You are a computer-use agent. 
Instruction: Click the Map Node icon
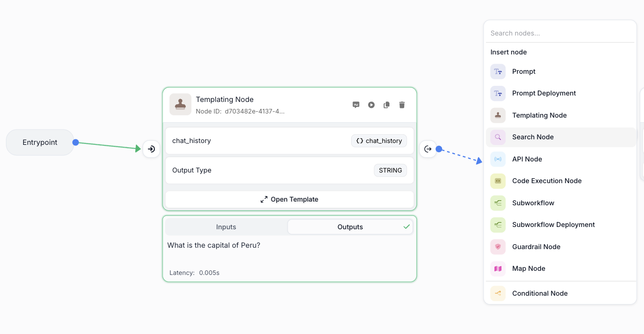pyautogui.click(x=498, y=268)
